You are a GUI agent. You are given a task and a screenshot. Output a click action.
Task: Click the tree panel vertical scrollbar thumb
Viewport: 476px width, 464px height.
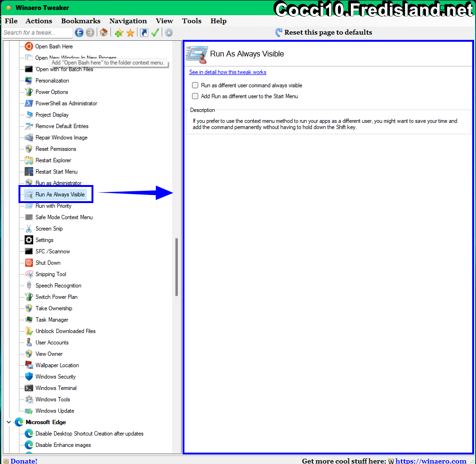[x=176, y=267]
